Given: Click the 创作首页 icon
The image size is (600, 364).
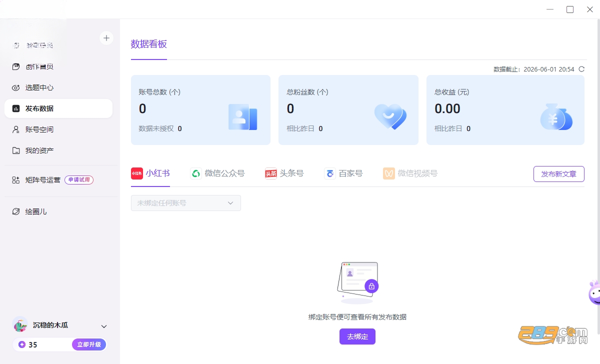Looking at the screenshot, I should click(16, 66).
